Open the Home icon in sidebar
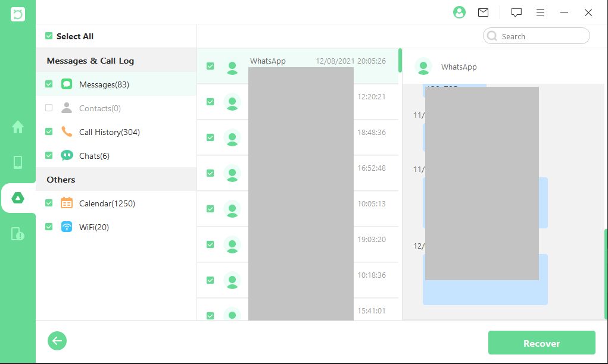The width and height of the screenshot is (608, 364). point(18,127)
